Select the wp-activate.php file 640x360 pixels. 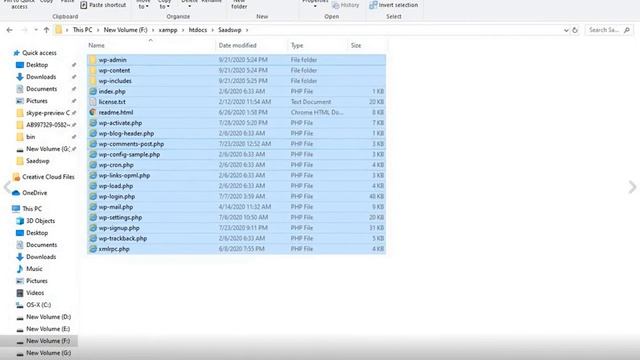(236, 123)
